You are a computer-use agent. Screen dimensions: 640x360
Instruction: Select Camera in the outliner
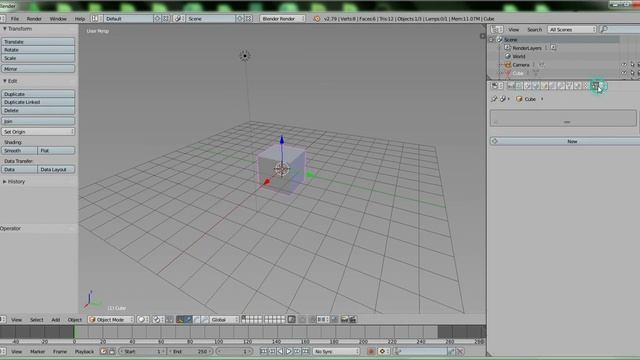tap(521, 65)
